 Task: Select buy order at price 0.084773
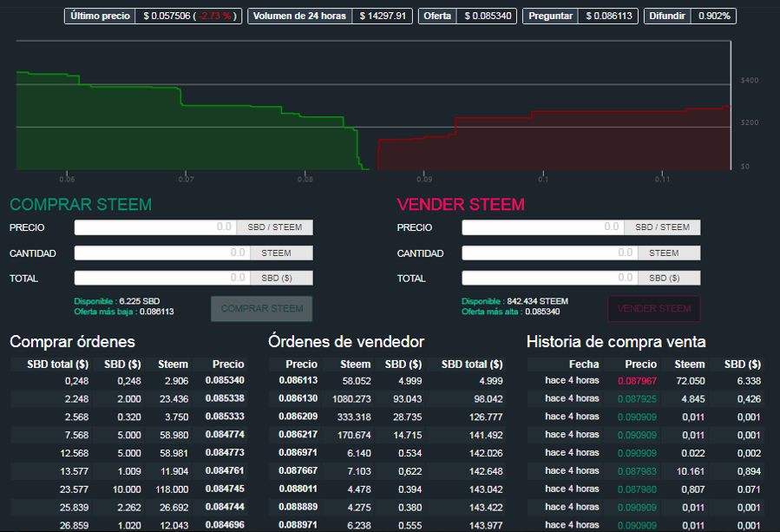pos(128,453)
